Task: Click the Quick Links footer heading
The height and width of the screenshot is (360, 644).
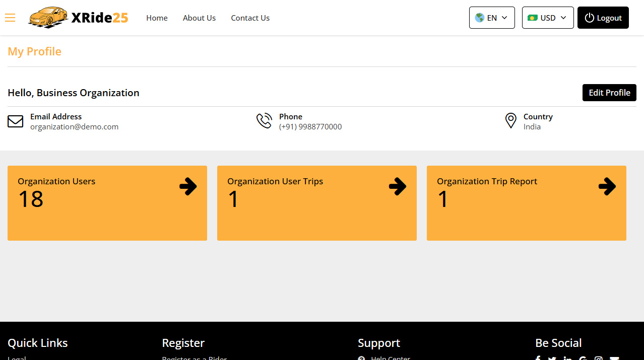Action: [38, 343]
